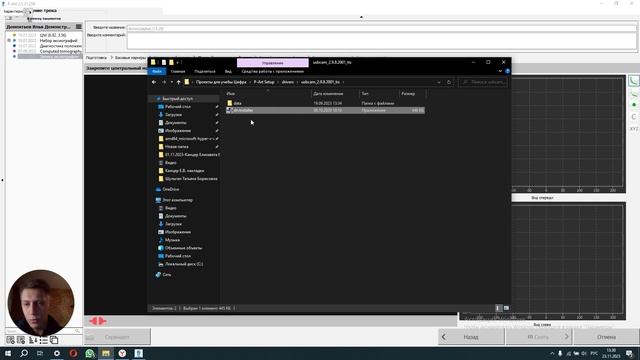Open Yandex browser from taskbar

[x=122, y=353]
